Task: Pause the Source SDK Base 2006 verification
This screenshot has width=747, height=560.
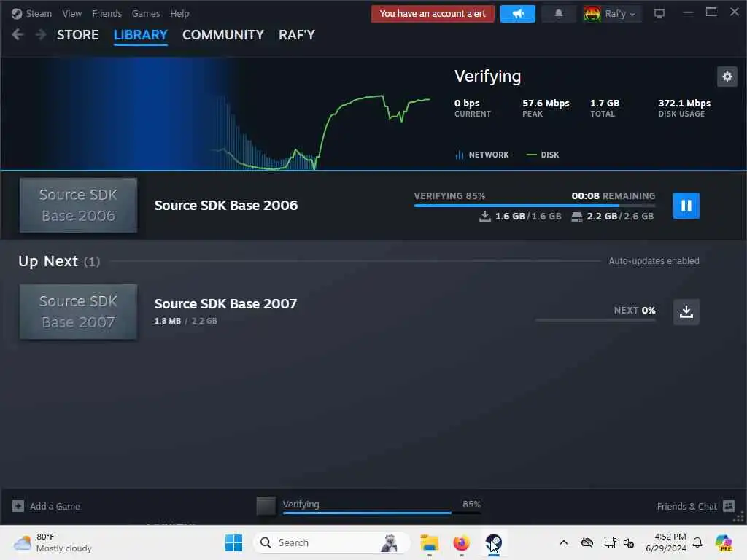Action: pos(686,205)
